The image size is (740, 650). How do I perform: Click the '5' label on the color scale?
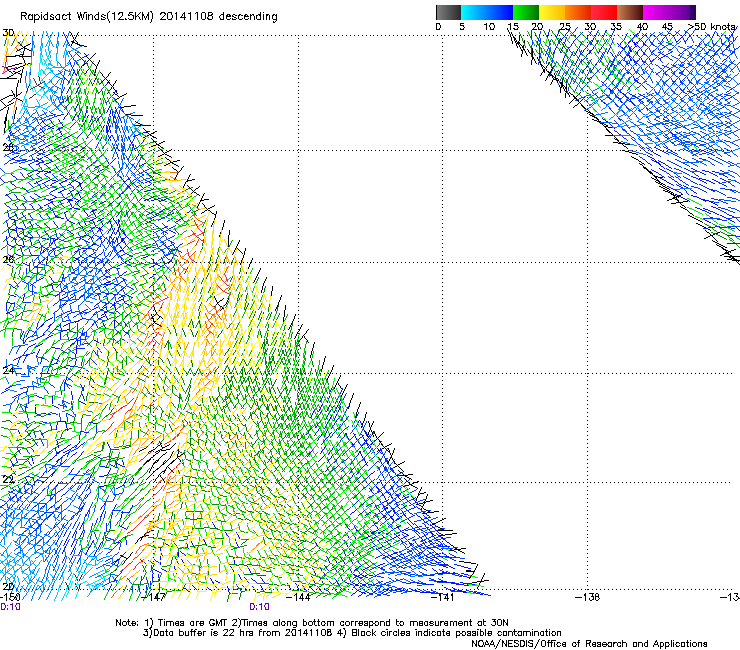click(x=462, y=27)
